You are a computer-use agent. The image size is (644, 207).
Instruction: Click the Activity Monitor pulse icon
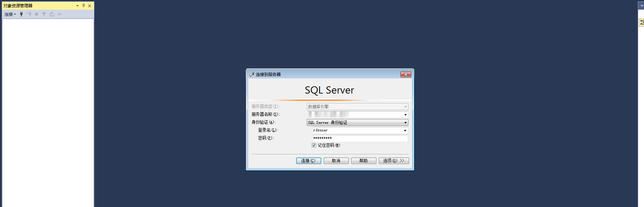[x=59, y=14]
